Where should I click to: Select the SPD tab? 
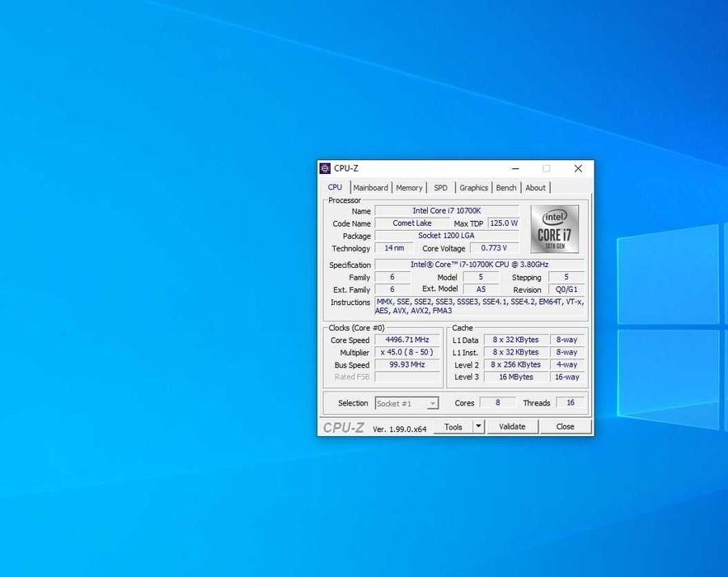[x=440, y=188]
